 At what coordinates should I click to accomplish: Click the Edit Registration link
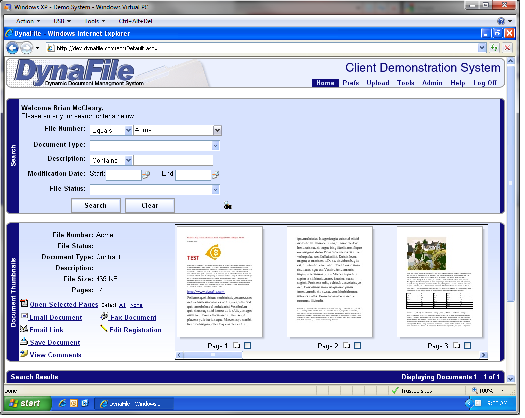point(135,330)
